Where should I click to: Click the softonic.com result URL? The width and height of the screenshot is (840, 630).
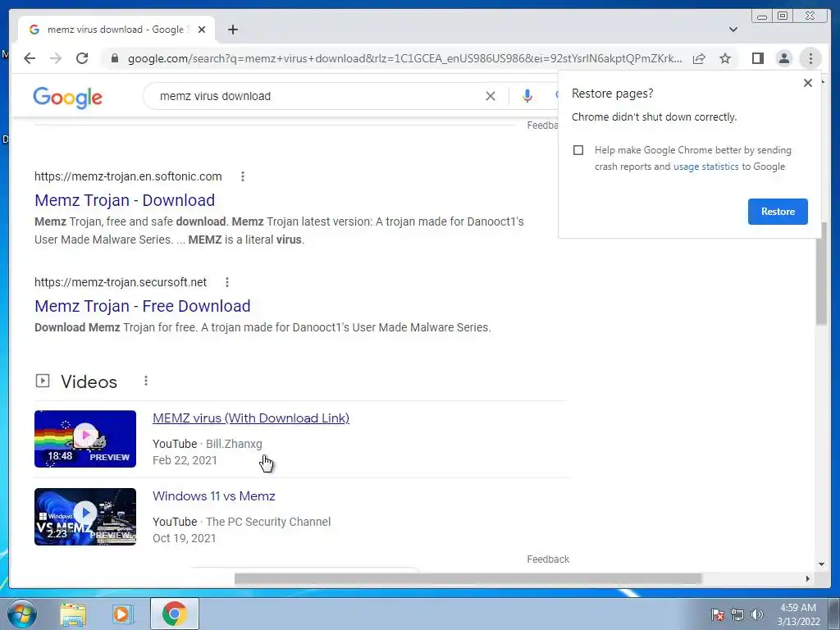128,176
